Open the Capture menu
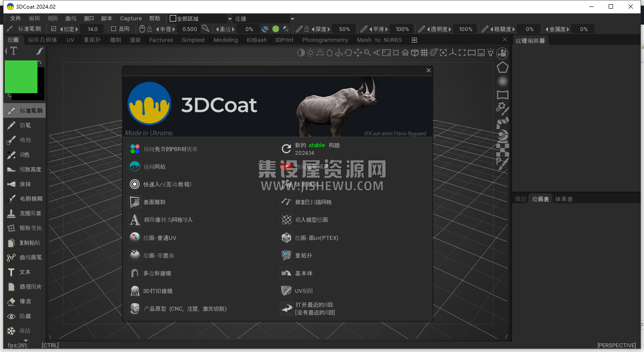Image resolution: width=644 pixels, height=352 pixels. pyautogui.click(x=131, y=19)
